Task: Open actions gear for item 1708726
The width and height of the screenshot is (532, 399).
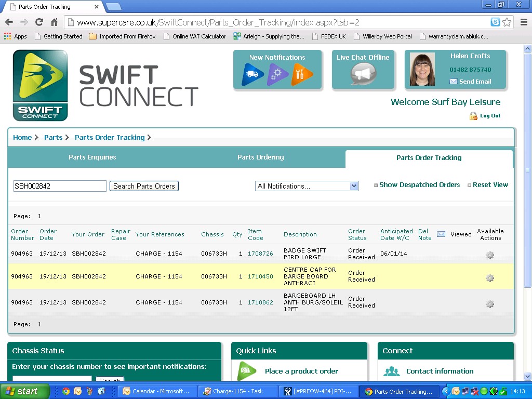Action: pos(489,255)
